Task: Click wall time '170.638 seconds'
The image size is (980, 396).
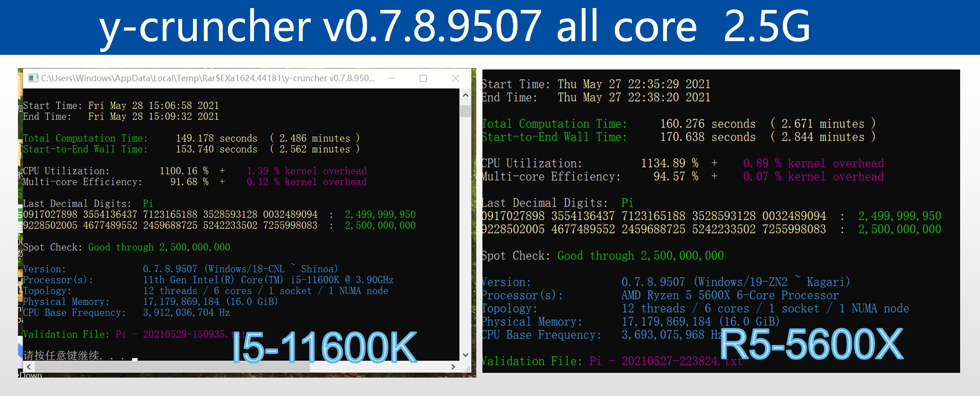Action: pos(708,137)
